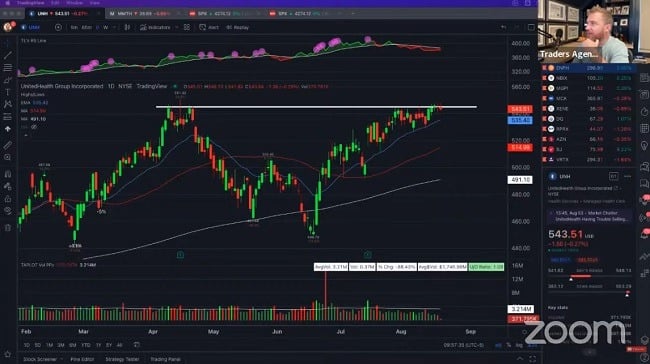Screen dimensions: 650x364
Task: Open the timezone 09:57:33 (UTC-5) menu
Action: click(x=463, y=345)
